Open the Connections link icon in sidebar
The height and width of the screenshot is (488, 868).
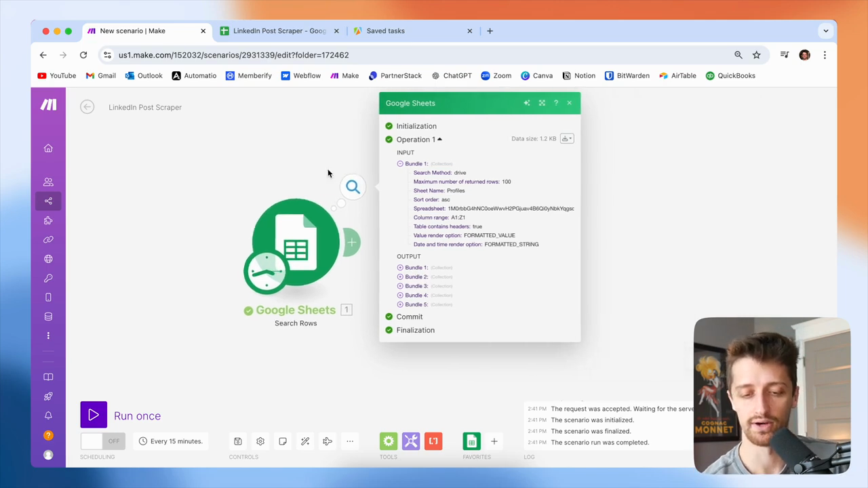point(48,239)
